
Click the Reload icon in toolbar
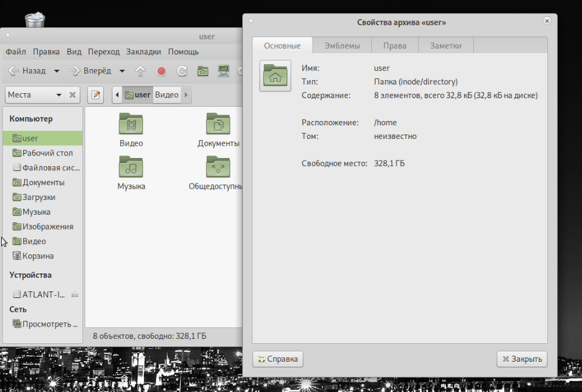point(182,71)
